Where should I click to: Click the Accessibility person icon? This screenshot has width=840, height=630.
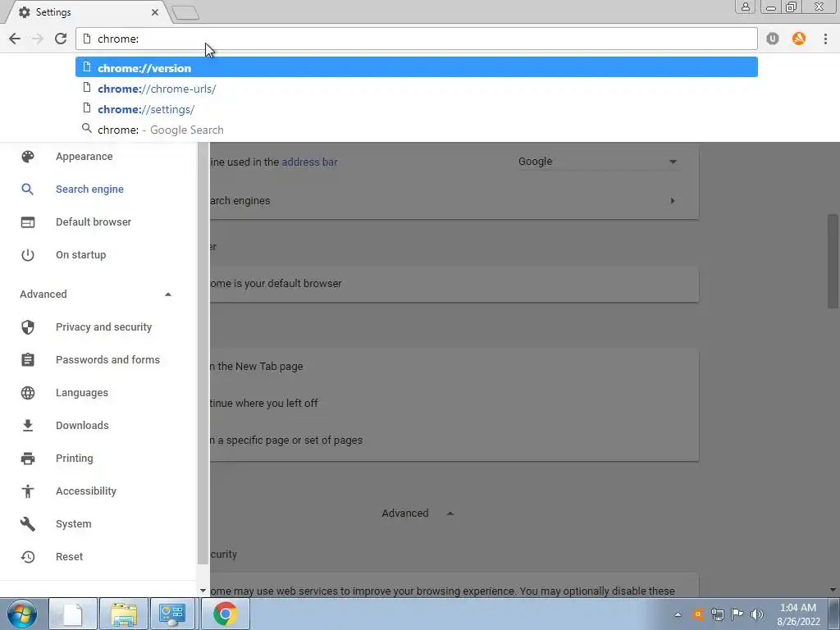tap(28, 491)
